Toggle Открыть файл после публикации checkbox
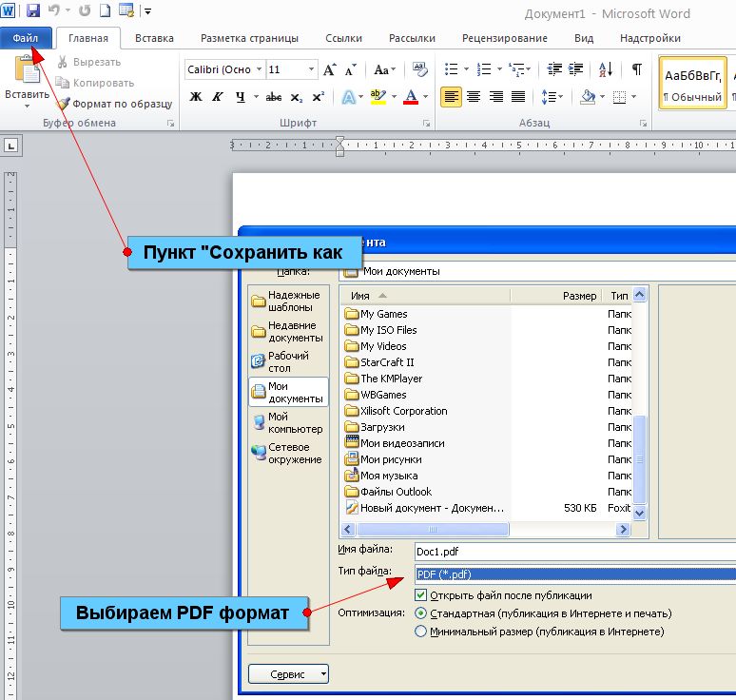This screenshot has height=700, width=736. [x=420, y=595]
